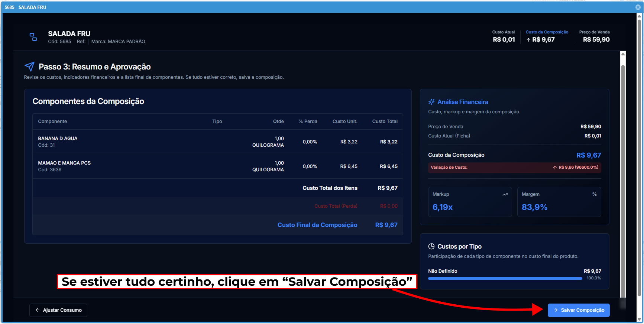This screenshot has width=644, height=324.
Task: Click the paper plane icon at Passo 3
Action: click(29, 67)
